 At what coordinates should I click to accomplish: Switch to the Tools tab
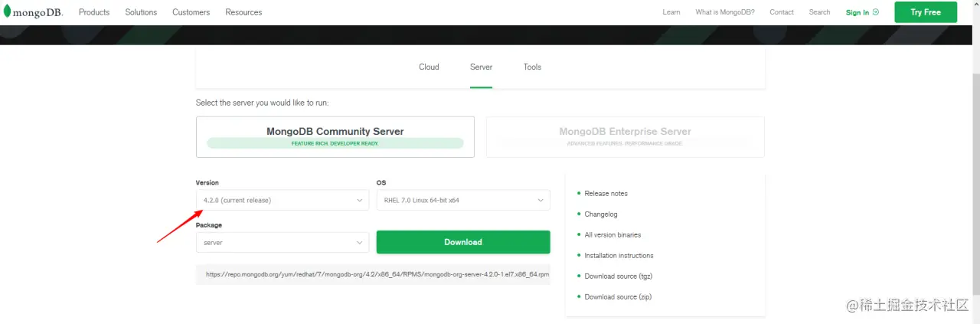(x=532, y=67)
